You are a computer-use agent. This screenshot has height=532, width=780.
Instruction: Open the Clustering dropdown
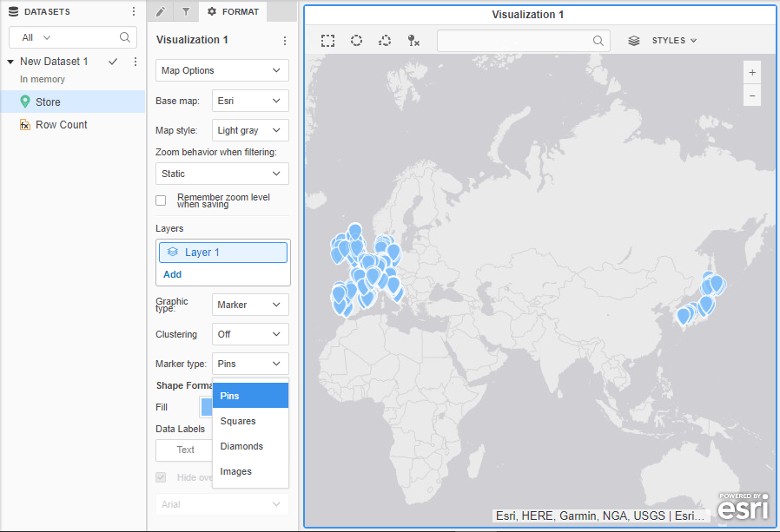(x=250, y=334)
